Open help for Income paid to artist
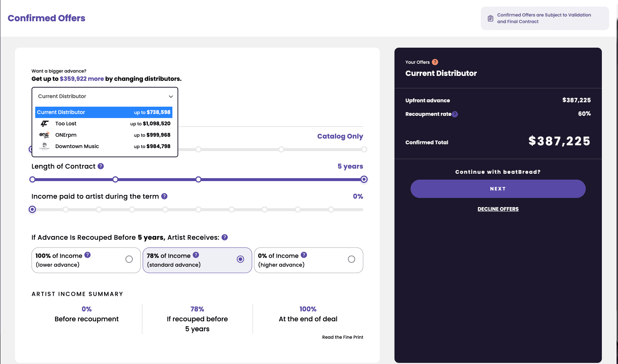Image resolution: width=618 pixels, height=364 pixels. click(164, 196)
